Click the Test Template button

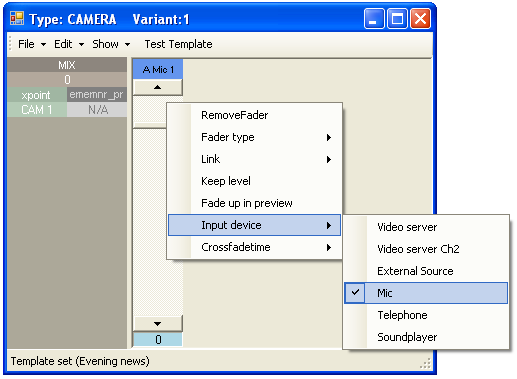point(178,44)
